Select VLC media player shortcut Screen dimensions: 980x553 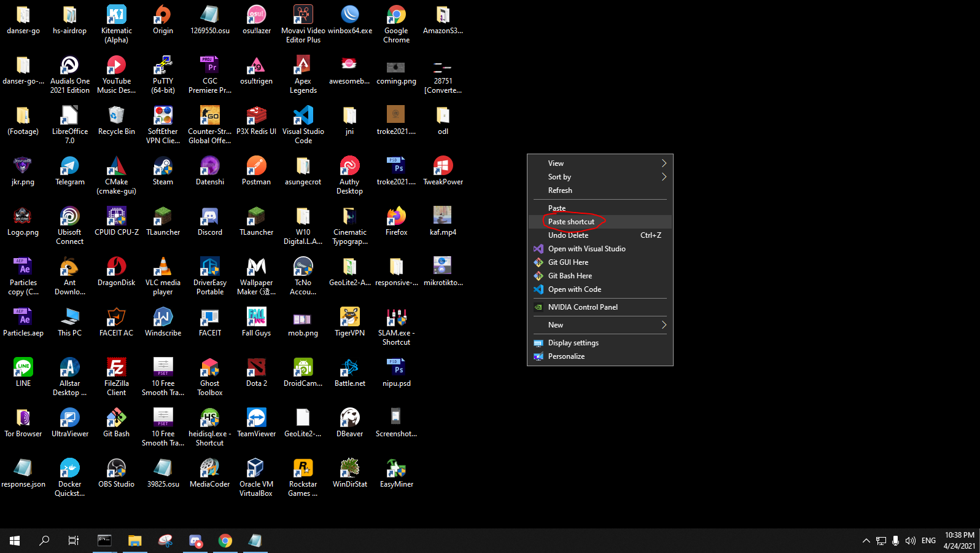point(163,276)
